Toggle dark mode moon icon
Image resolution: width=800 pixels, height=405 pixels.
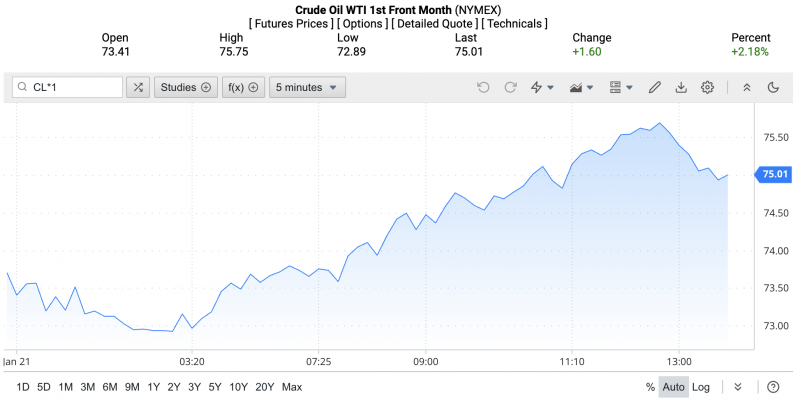773,87
